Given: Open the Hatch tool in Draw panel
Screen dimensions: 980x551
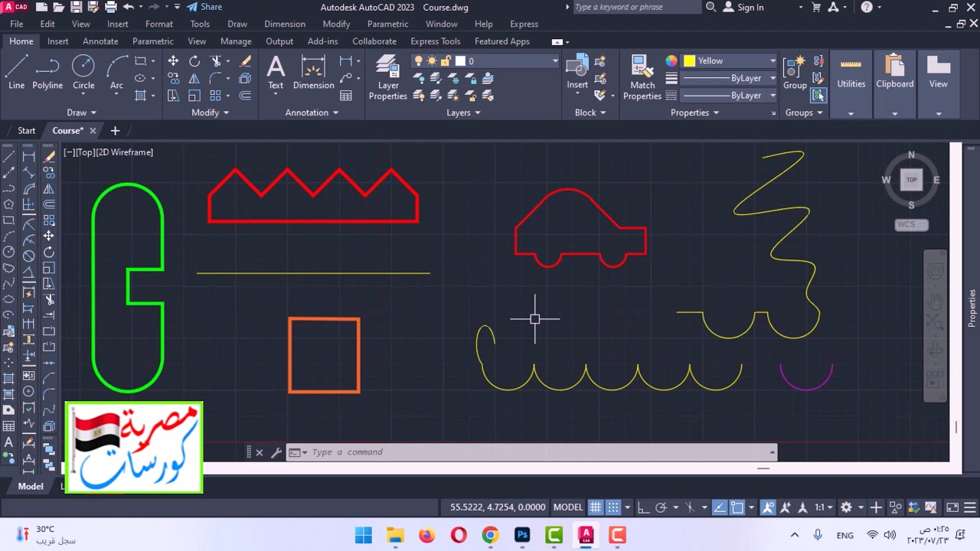Looking at the screenshot, I should tap(140, 96).
